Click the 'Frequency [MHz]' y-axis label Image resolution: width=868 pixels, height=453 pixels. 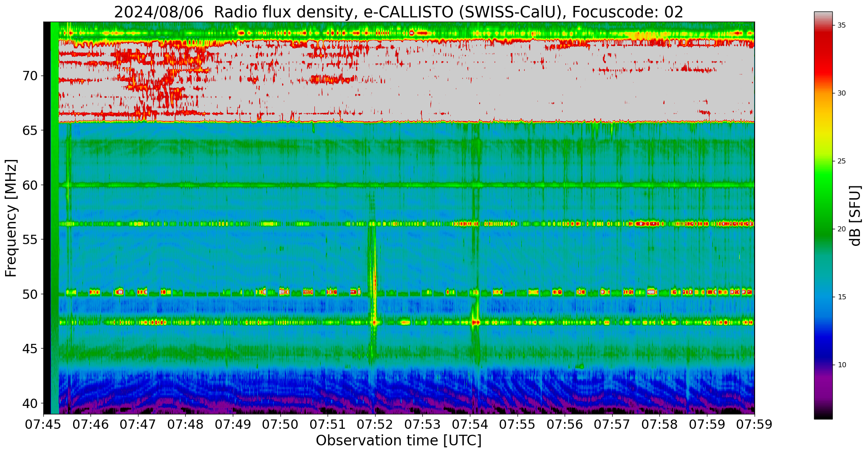[x=11, y=218]
